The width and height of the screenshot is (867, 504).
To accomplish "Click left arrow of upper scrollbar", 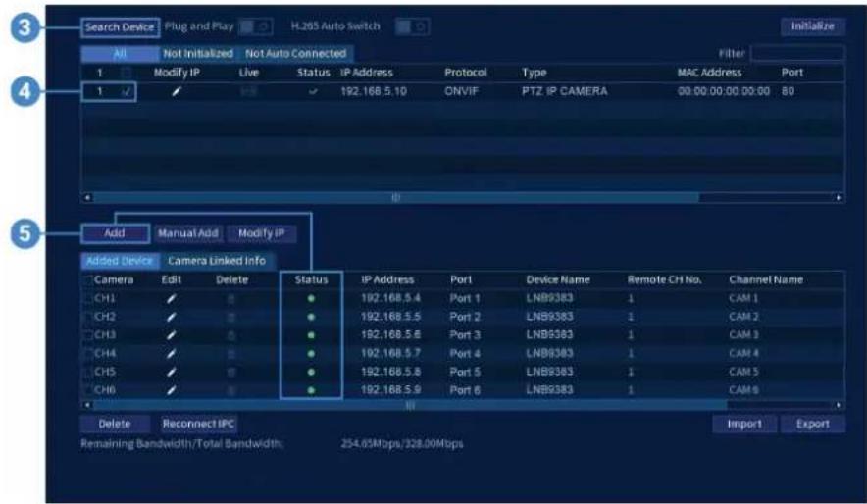I will [x=87, y=197].
